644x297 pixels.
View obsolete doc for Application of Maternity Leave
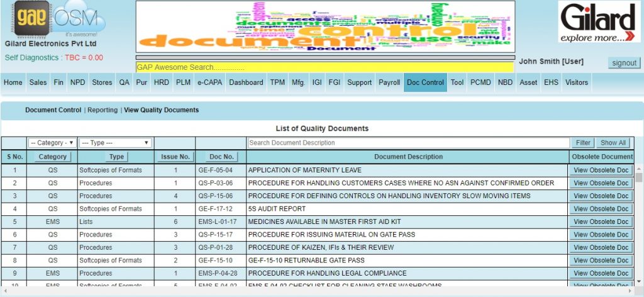[601, 170]
